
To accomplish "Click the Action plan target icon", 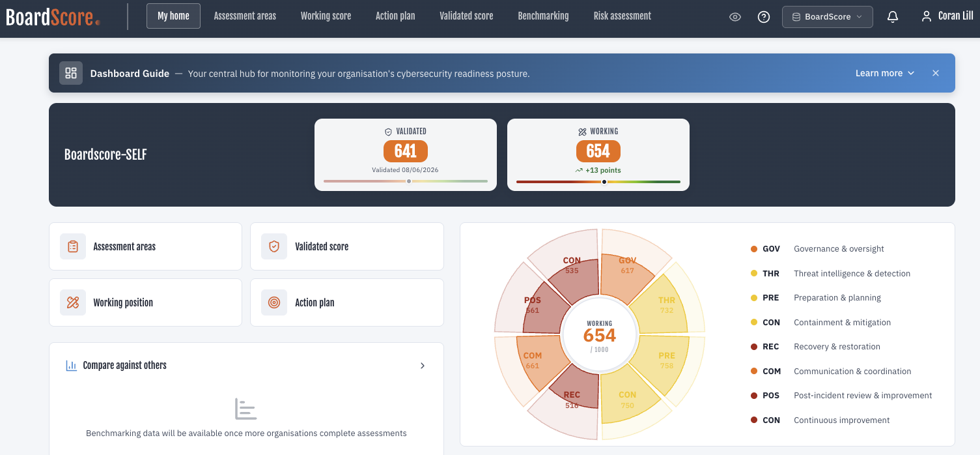I will (274, 302).
